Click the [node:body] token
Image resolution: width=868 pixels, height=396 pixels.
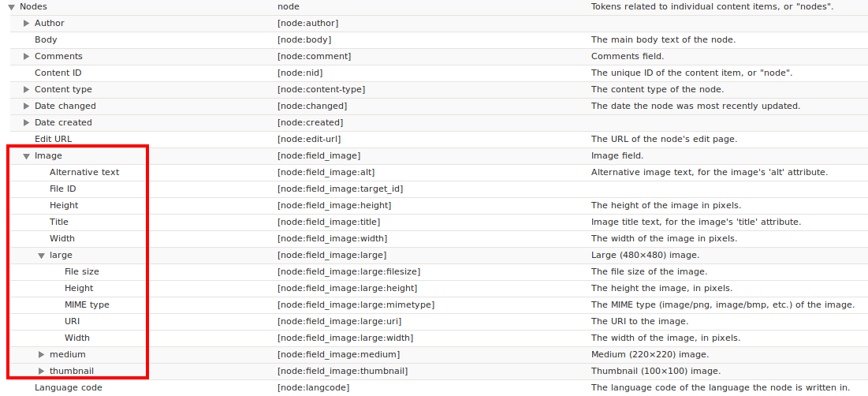tap(304, 39)
